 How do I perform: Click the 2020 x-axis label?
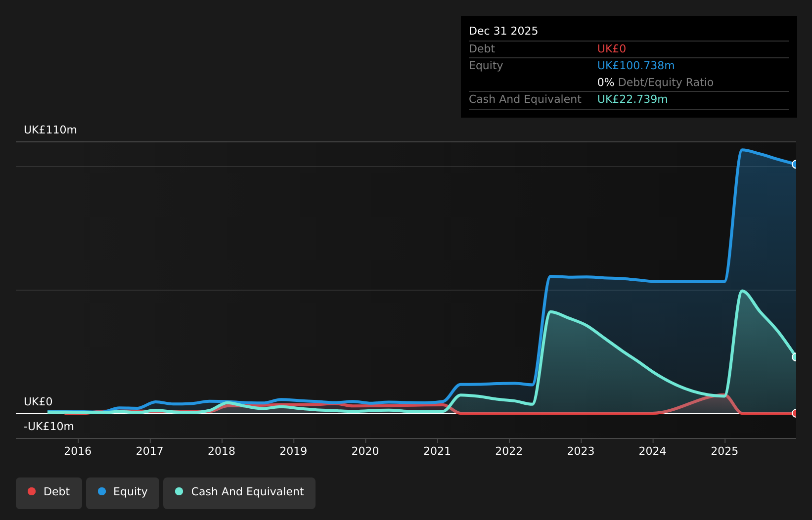click(365, 451)
